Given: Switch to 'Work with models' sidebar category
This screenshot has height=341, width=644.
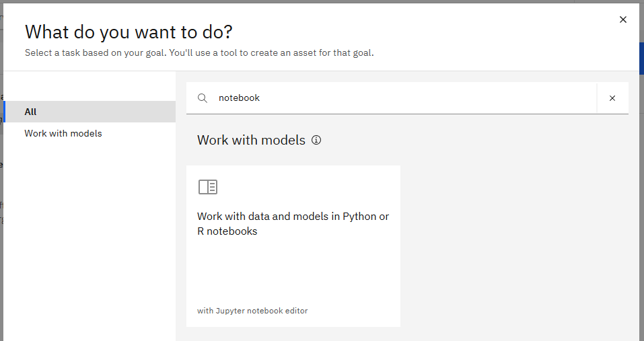Looking at the screenshot, I should (63, 133).
